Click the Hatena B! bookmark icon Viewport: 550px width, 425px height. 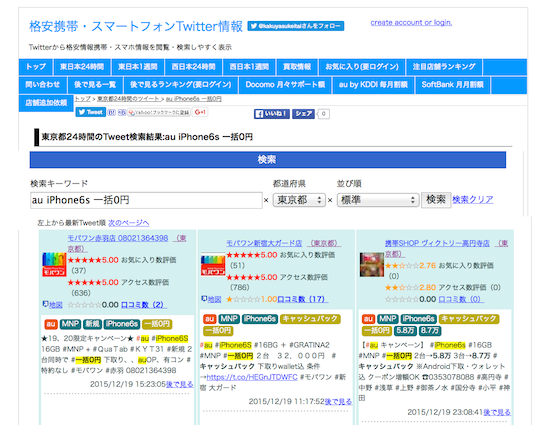coord(112,113)
